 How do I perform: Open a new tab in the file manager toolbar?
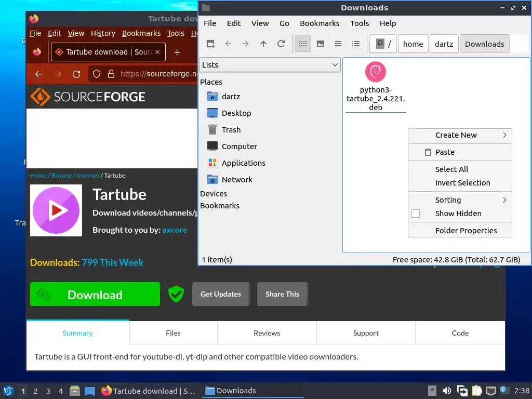pos(210,44)
